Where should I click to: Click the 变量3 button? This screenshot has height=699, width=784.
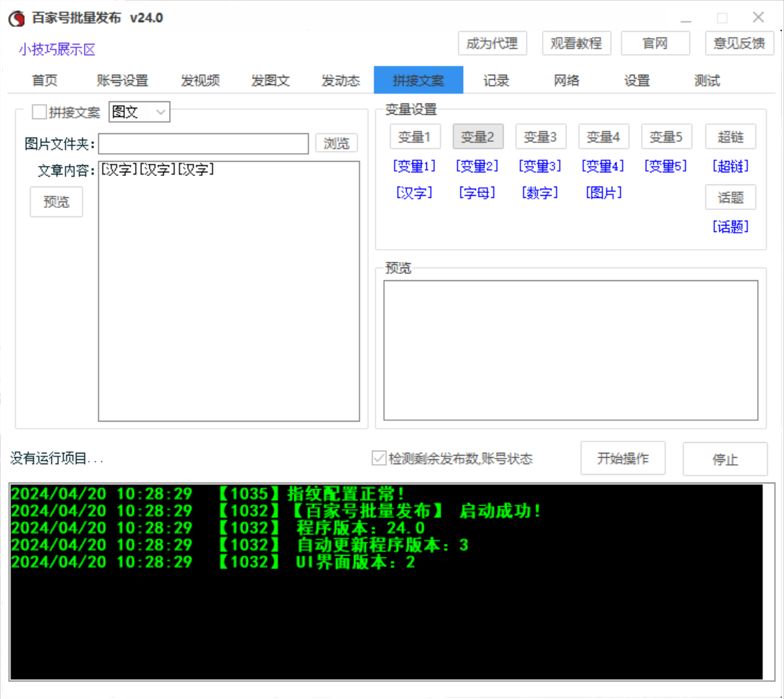[540, 137]
